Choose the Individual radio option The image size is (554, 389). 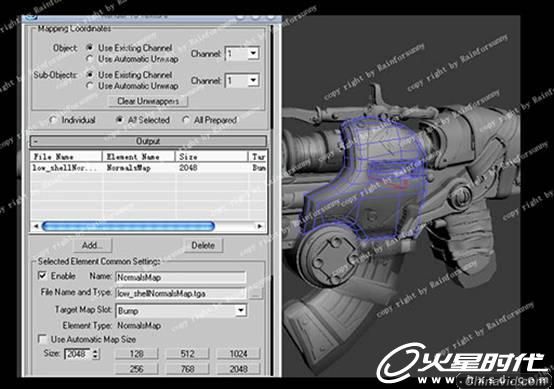(x=53, y=120)
